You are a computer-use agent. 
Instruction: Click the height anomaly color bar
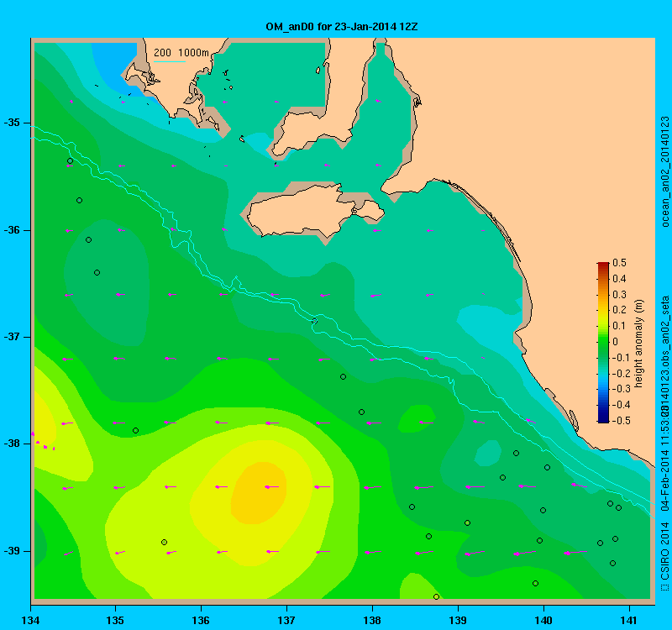(603, 343)
